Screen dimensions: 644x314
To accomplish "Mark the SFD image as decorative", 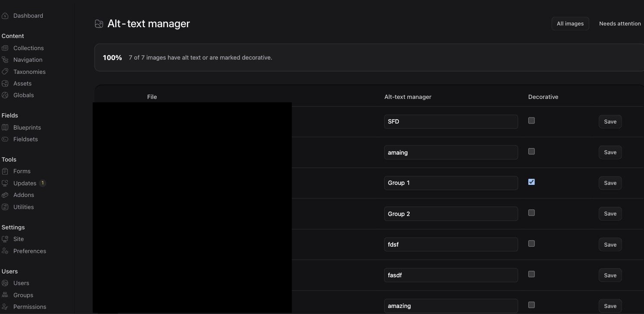I will [531, 121].
